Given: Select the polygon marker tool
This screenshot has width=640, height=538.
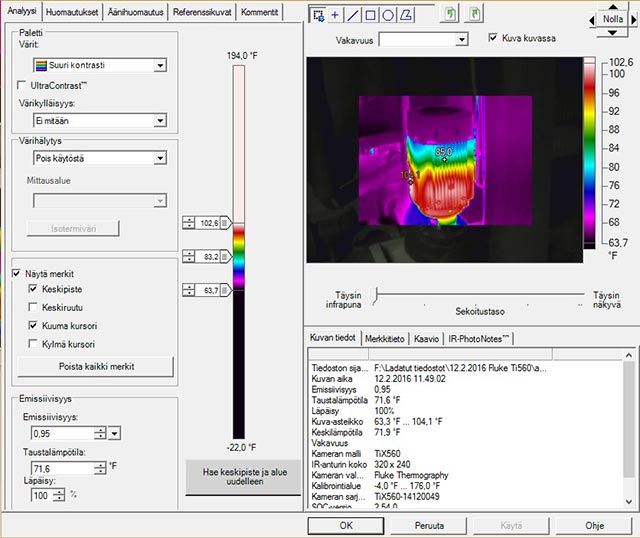Looking at the screenshot, I should coord(406,15).
